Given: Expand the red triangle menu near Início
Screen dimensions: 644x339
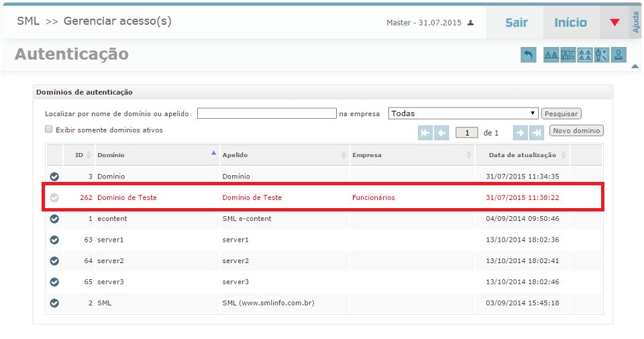Looking at the screenshot, I should (614, 23).
